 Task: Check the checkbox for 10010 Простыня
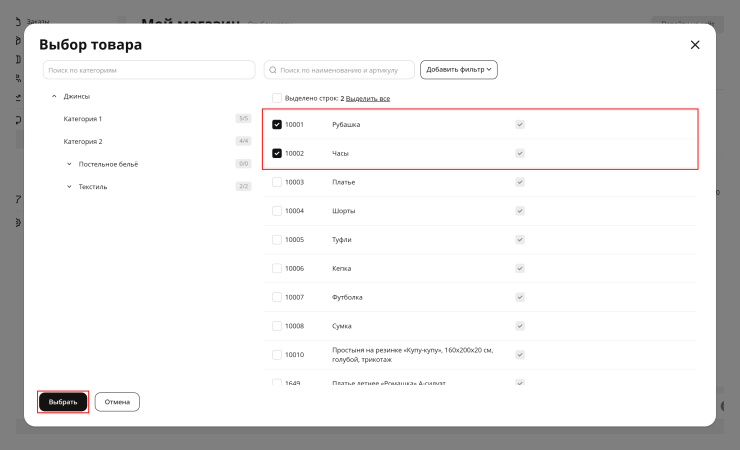[x=277, y=355]
